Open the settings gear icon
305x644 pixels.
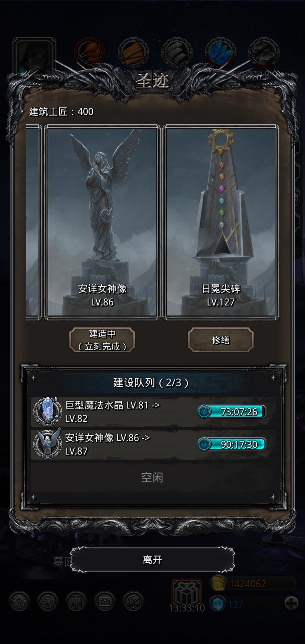[x=19, y=601]
